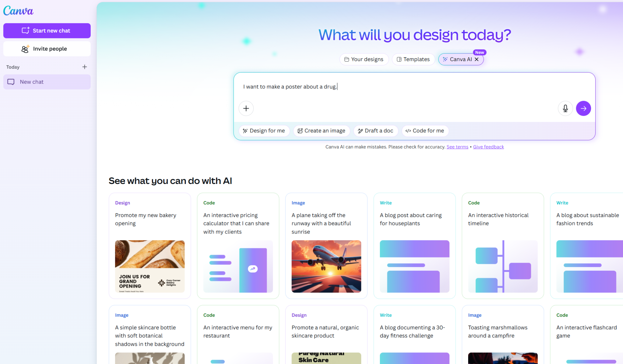This screenshot has height=364, width=623.
Task: Open the See terms link
Action: (457, 147)
